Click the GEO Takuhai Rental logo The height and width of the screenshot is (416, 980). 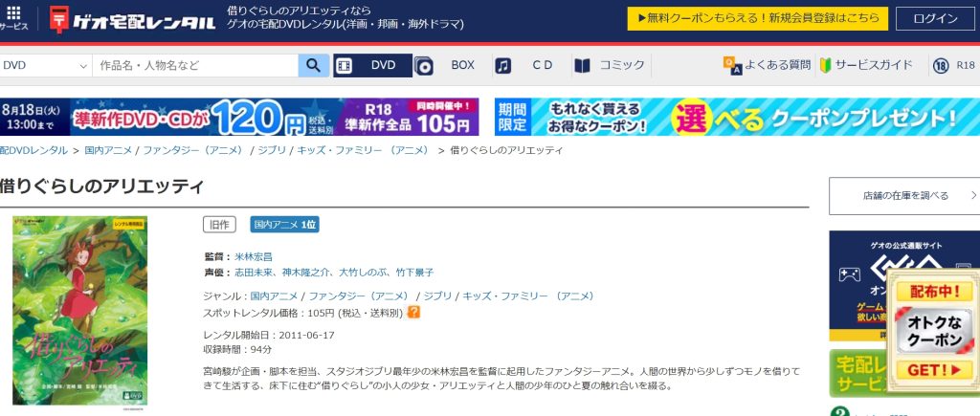pyautogui.click(x=132, y=21)
